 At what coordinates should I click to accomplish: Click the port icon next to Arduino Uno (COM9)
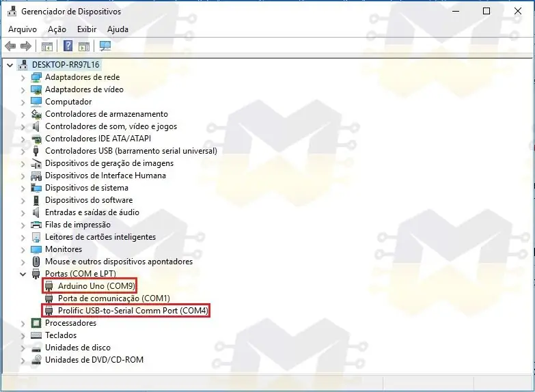[49, 286]
